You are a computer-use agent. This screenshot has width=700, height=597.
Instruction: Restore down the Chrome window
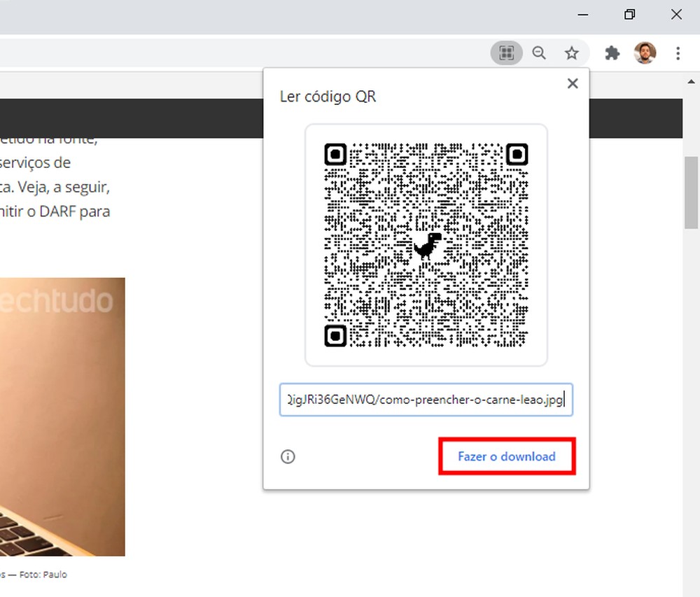tap(629, 14)
